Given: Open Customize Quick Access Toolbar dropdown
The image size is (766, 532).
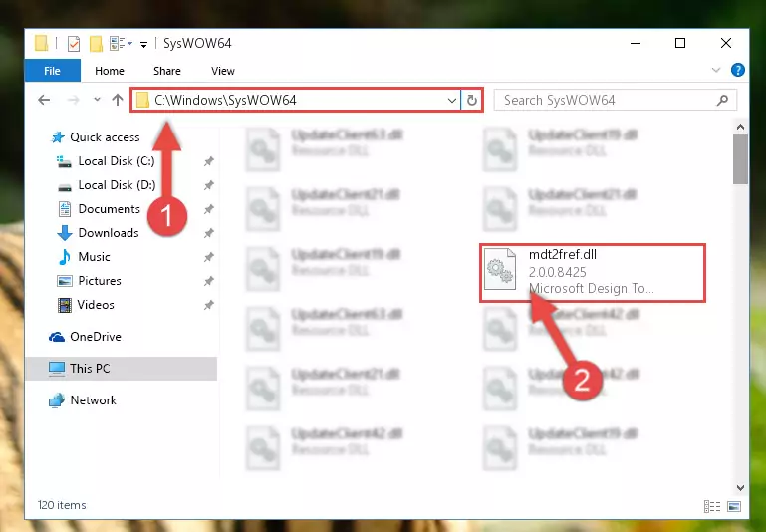Looking at the screenshot, I should tap(143, 45).
